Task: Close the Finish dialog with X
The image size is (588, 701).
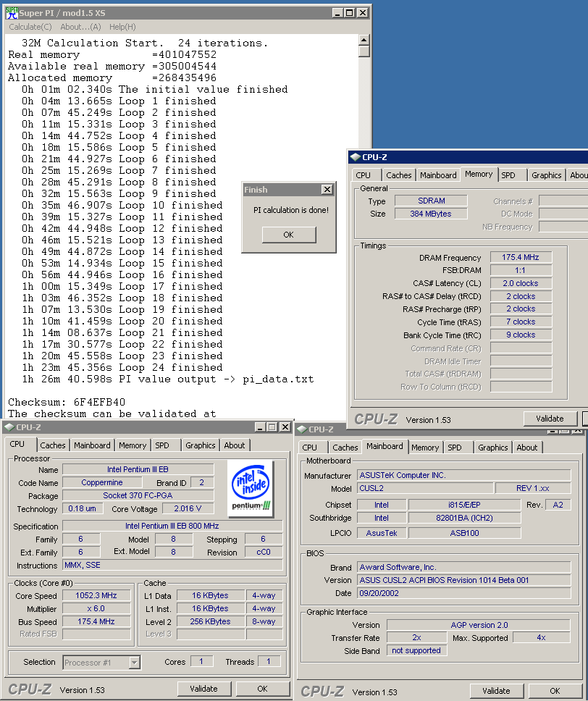Action: pos(327,190)
